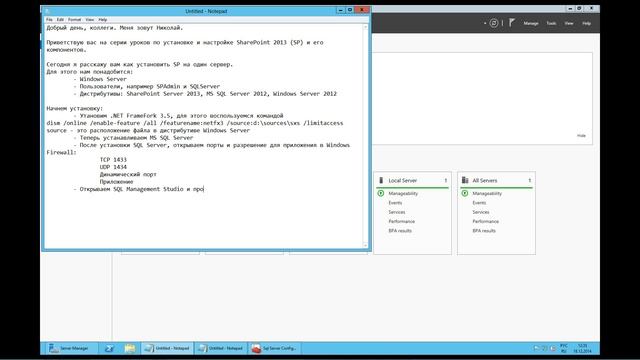Open the Format menu in Notepad
Image resolution: width=640 pixels, height=360 pixels.
74,19
